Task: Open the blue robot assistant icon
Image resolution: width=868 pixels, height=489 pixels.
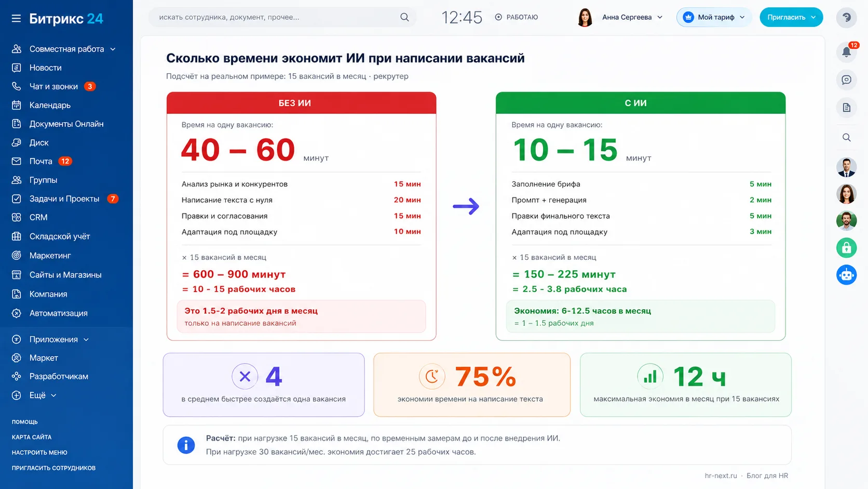Action: pos(847,275)
